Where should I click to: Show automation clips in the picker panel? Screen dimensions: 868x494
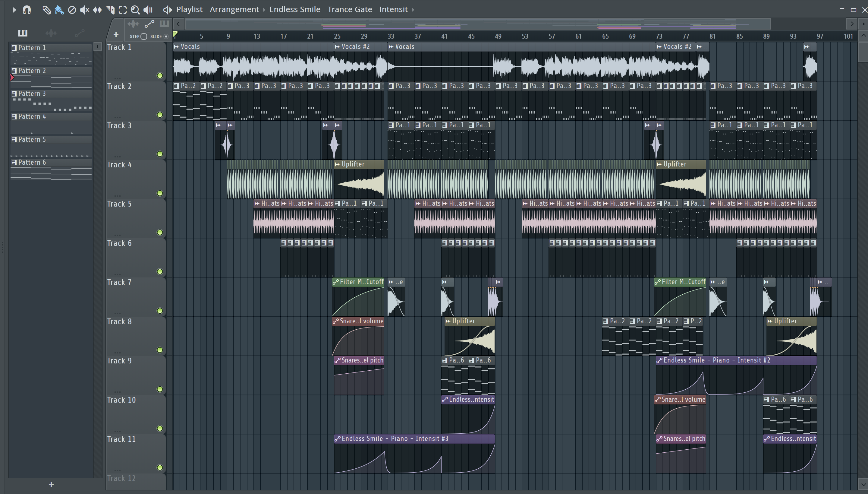[80, 33]
